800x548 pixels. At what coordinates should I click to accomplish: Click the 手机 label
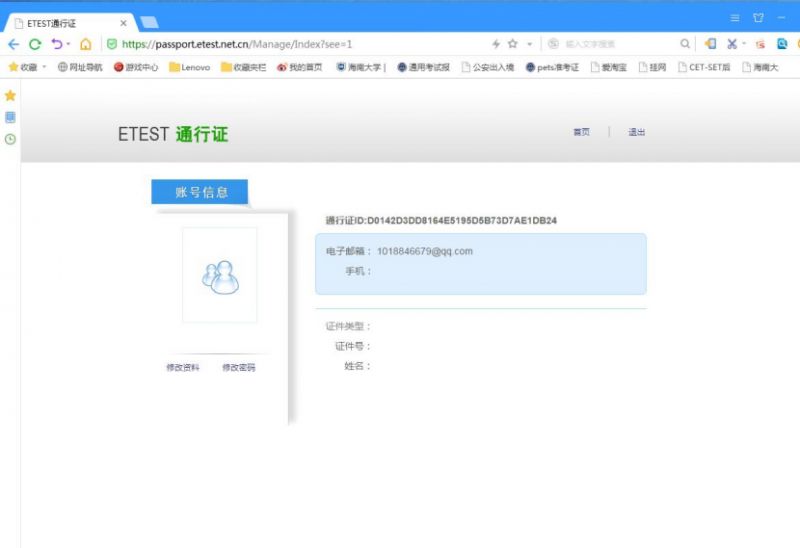click(358, 271)
